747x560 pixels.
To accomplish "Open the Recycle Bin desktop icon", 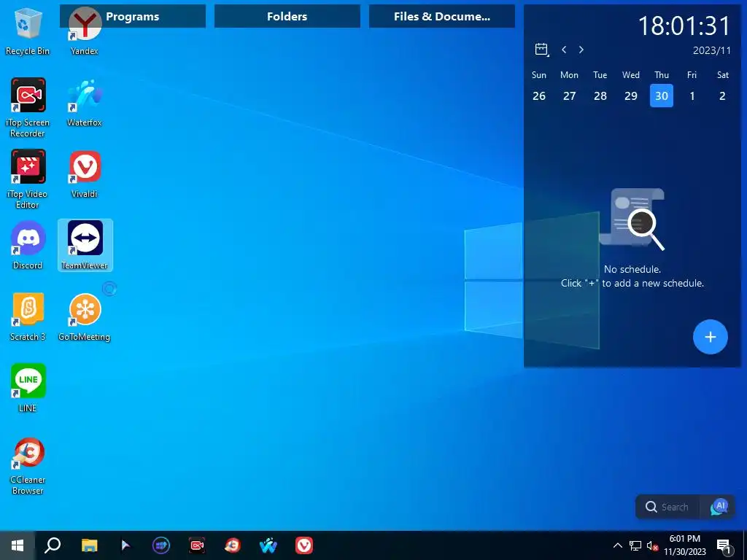I will click(x=27, y=32).
